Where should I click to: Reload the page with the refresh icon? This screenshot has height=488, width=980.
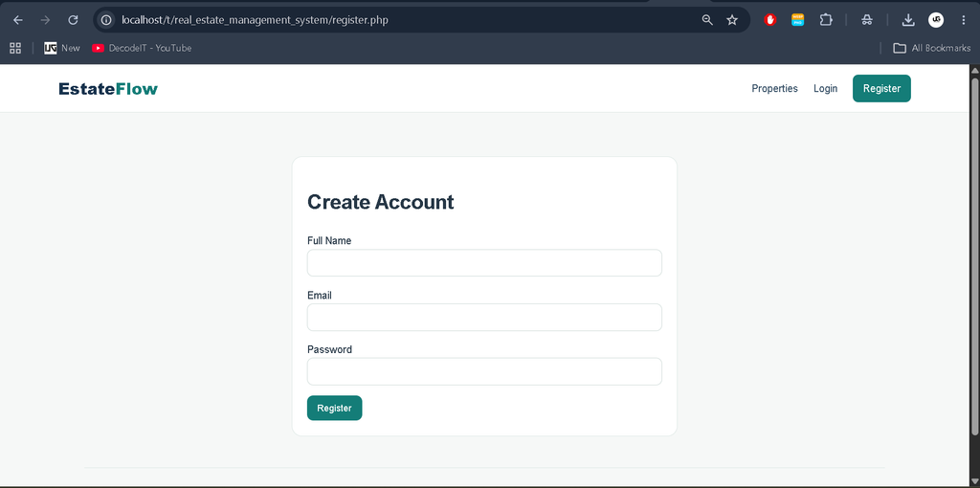[x=73, y=20]
